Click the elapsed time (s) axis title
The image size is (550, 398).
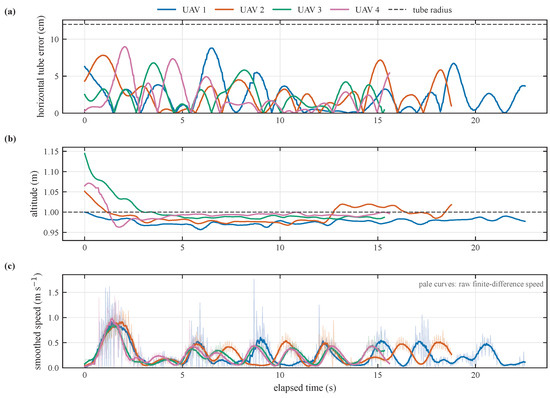click(x=304, y=388)
